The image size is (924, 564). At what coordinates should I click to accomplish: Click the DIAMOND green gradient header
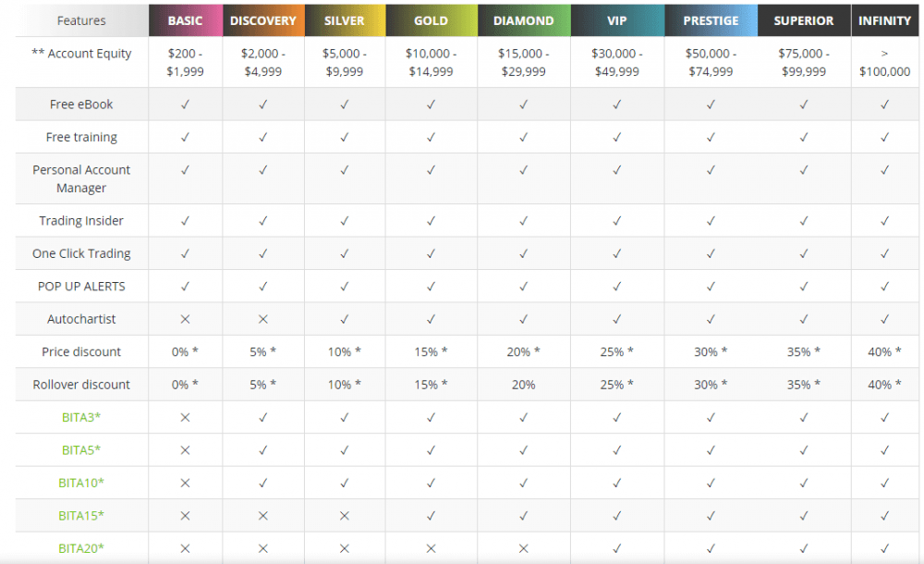[x=523, y=20]
